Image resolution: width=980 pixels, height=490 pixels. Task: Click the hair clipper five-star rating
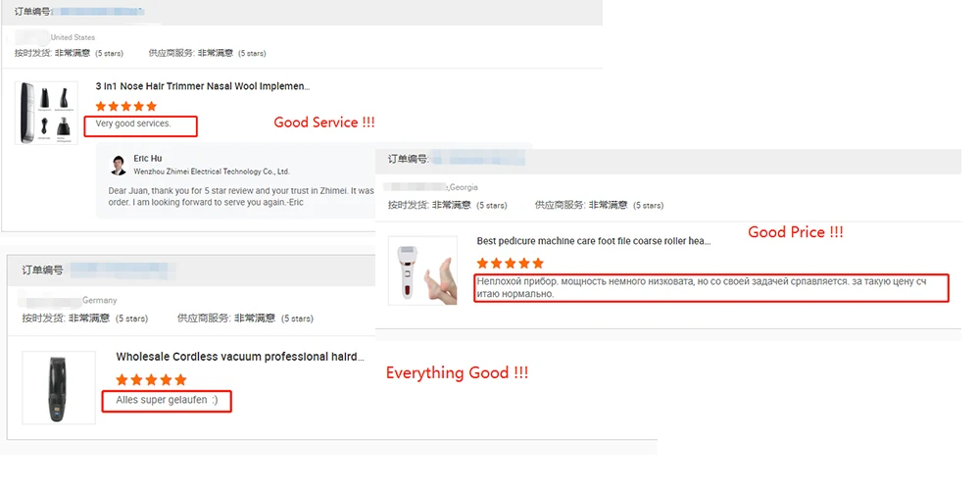click(x=151, y=380)
